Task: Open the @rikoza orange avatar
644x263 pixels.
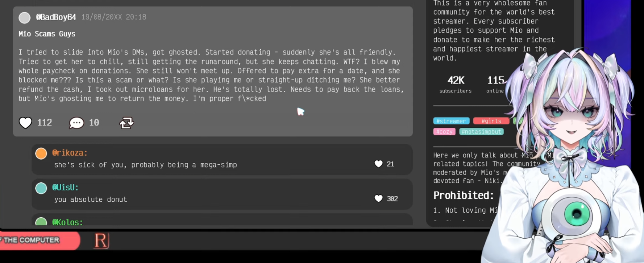Action: [x=41, y=153]
